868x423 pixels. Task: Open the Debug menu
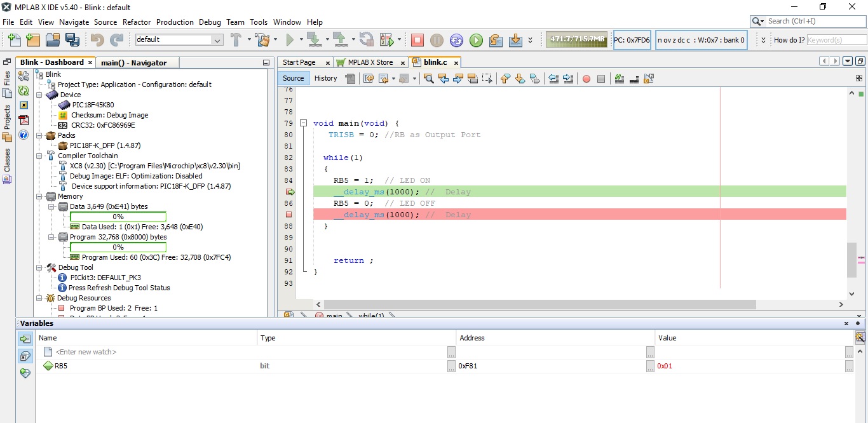(x=210, y=22)
